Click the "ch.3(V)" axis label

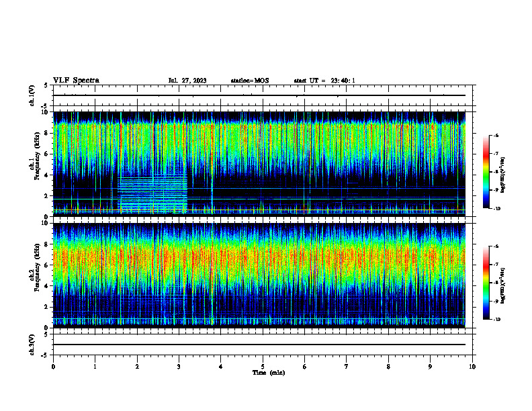32,345
